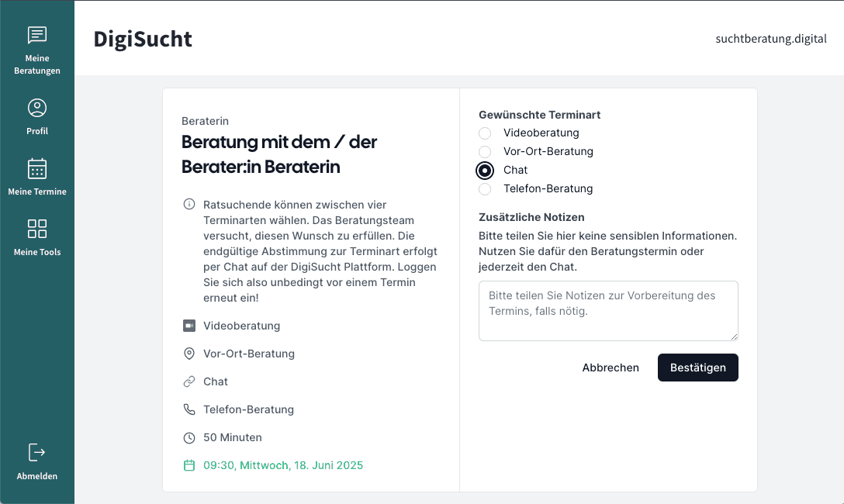Select the Videoberatung radio option
Viewport: 844px width, 504px height.
coord(485,133)
